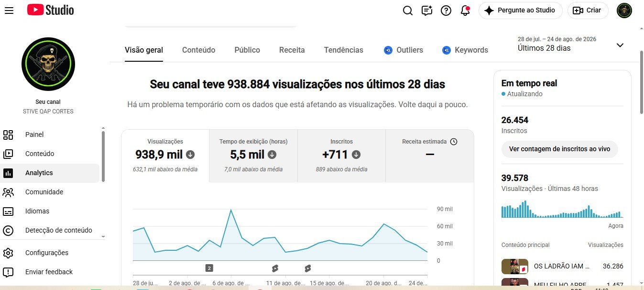Click the clock icon next to Receita estimada
Screen dimensions: 644x290
pos(454,142)
